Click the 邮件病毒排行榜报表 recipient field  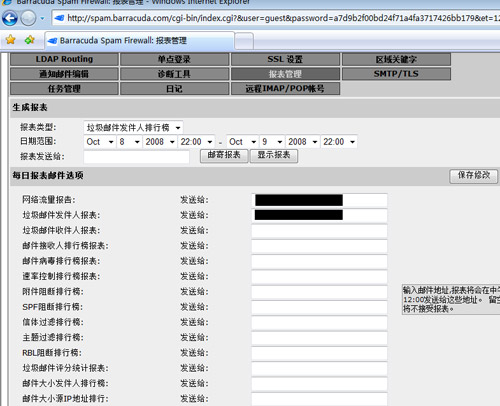coord(319,261)
